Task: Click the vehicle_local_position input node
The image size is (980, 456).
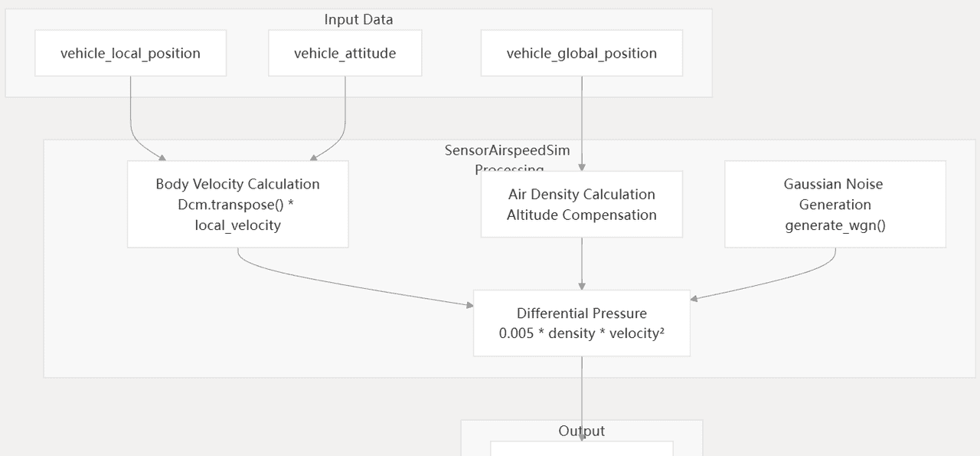Action: pos(130,53)
